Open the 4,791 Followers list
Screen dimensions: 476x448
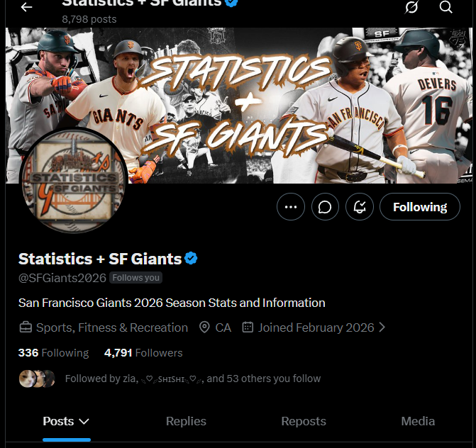coord(143,353)
